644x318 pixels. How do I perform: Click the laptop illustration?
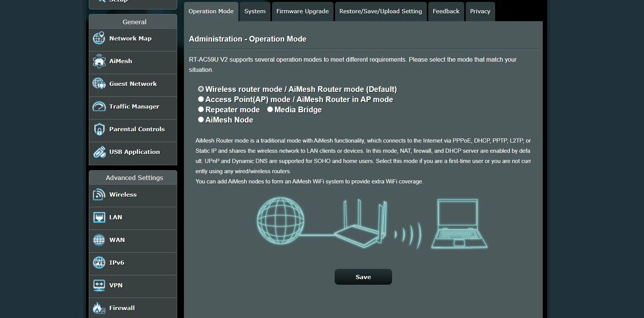coord(459,224)
